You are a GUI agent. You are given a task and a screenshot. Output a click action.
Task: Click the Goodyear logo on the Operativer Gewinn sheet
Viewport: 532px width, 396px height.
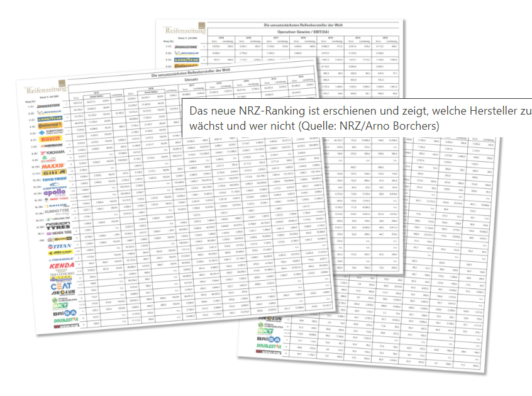tap(186, 60)
